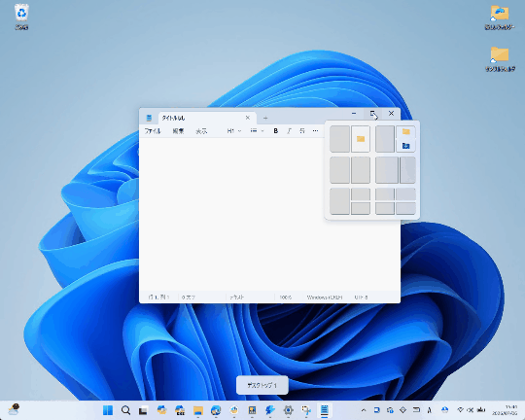
Task: Add a new Notepad tab
Action: click(x=265, y=118)
